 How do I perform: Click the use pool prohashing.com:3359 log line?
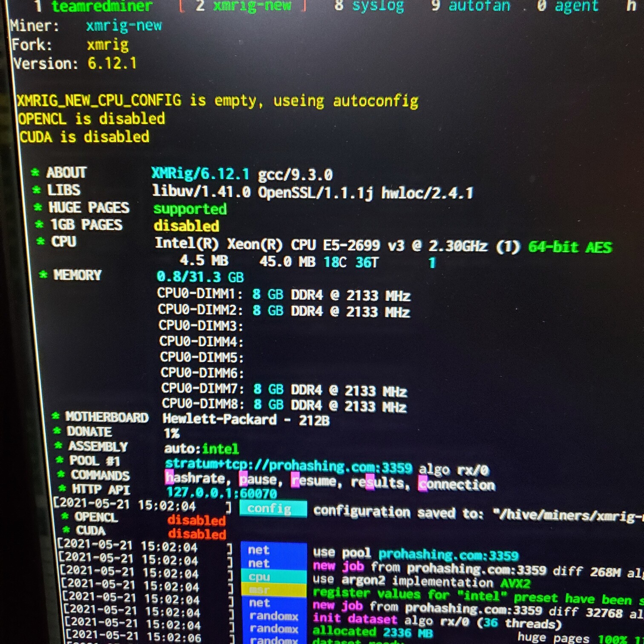coord(416,554)
